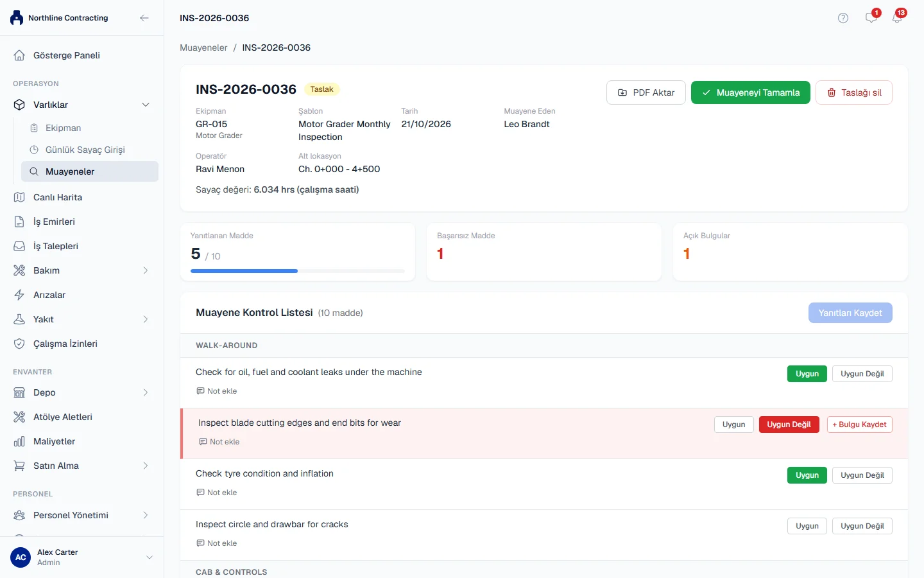Mark oil leaks check as Uygun

pyautogui.click(x=807, y=374)
